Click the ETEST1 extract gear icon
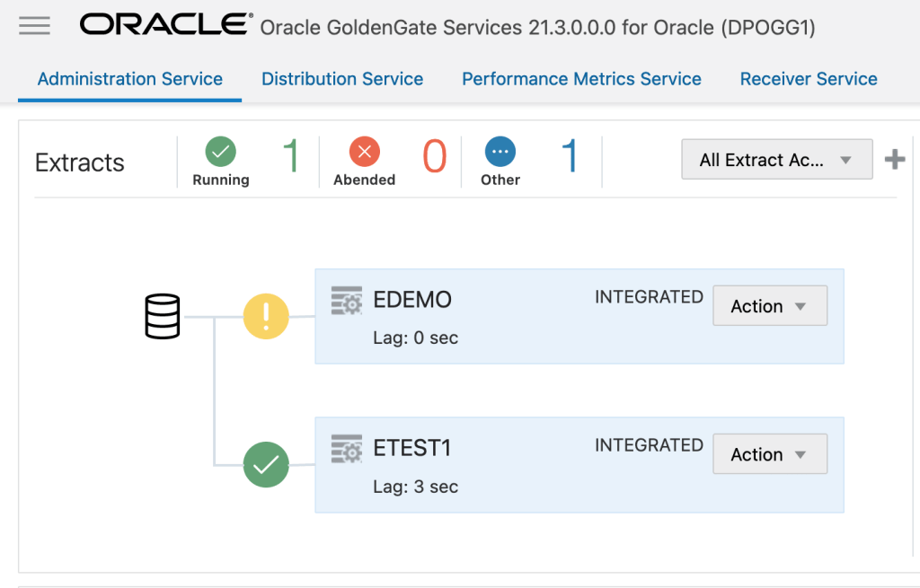This screenshot has height=588, width=920. click(x=347, y=448)
